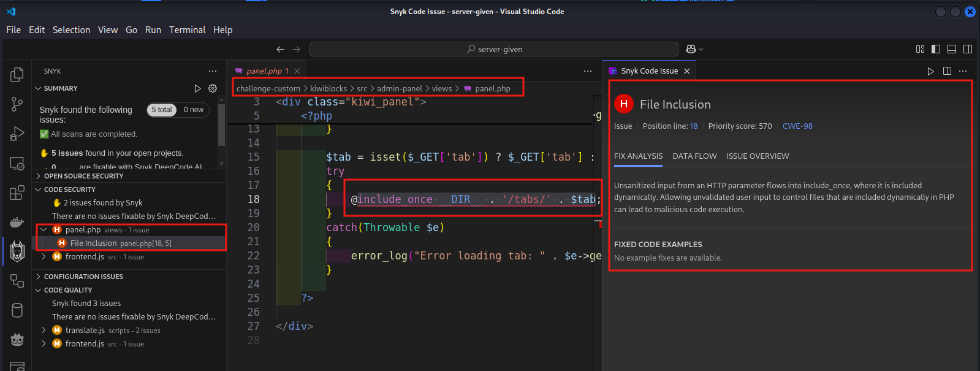Open the SNYK view more actions menu

213,71
